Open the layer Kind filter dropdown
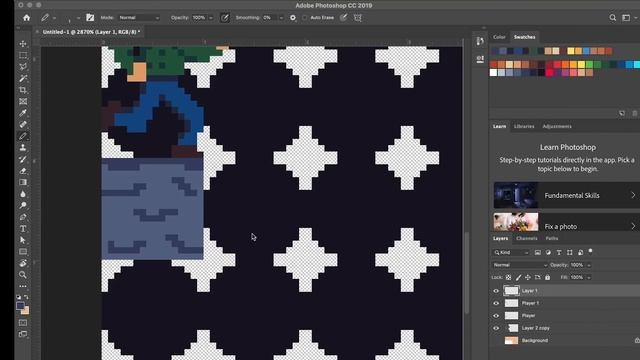 pyautogui.click(x=511, y=253)
